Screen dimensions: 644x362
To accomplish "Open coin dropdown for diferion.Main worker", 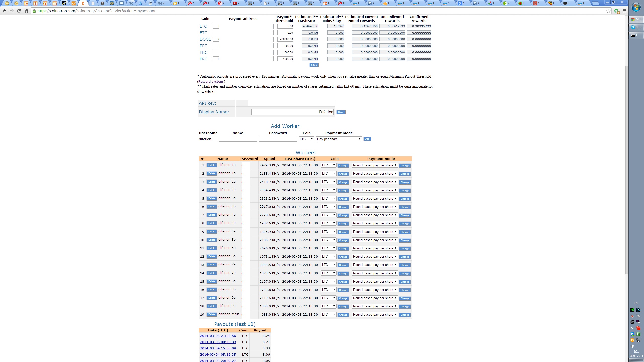I will (x=328, y=315).
